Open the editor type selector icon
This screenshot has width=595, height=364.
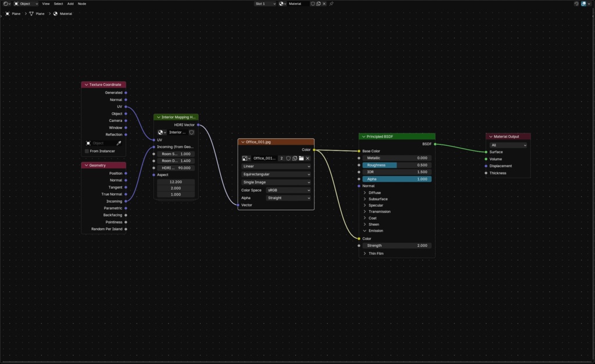(6, 4)
